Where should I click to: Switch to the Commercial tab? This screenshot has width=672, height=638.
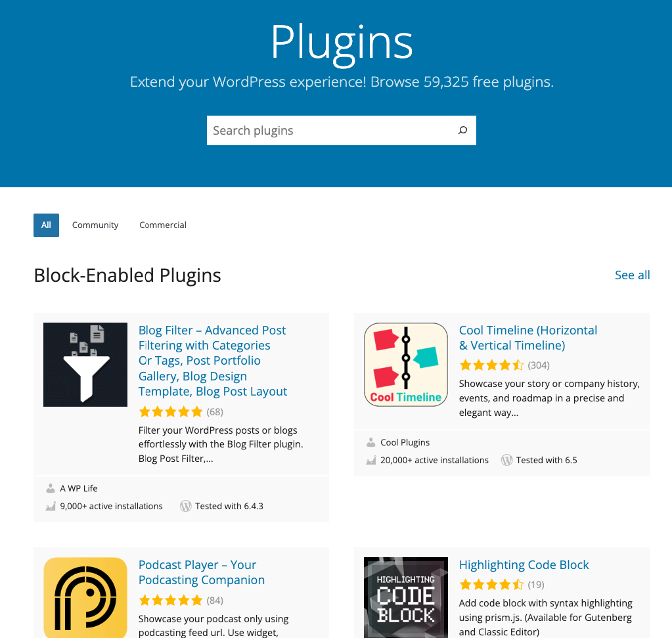162,225
